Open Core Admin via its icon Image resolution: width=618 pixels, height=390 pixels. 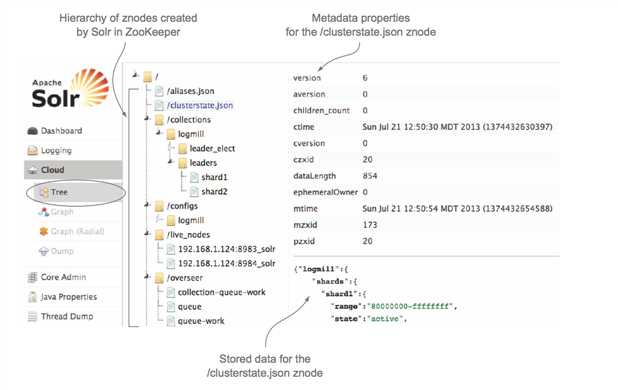(32, 277)
